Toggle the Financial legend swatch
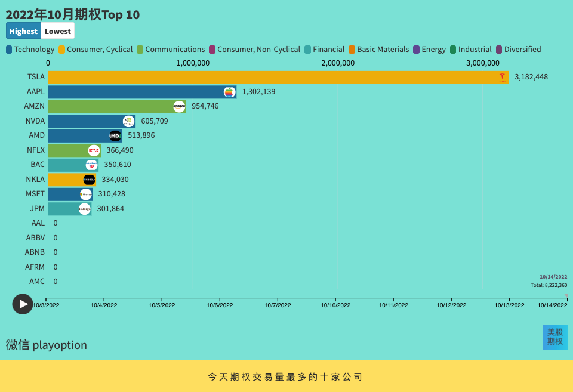This screenshot has width=573, height=392. tap(308, 50)
